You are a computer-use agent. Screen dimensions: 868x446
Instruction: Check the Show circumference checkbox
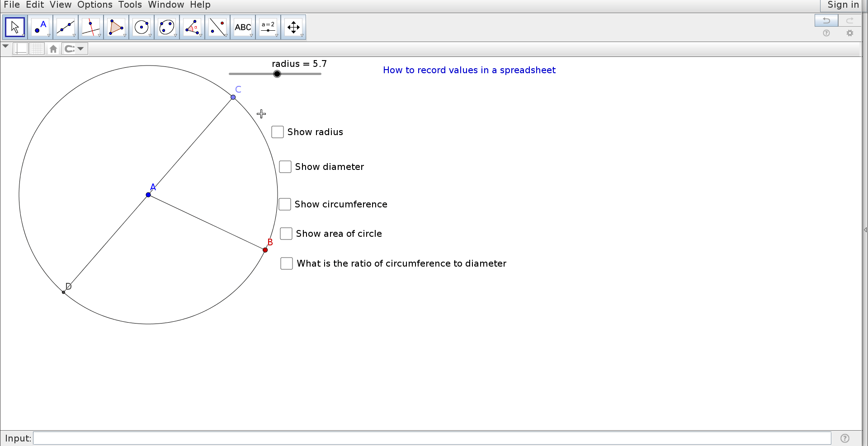[x=285, y=204]
